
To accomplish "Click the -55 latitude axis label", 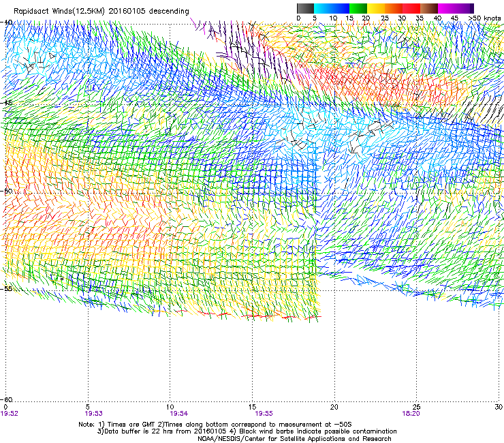I will [x=7, y=288].
